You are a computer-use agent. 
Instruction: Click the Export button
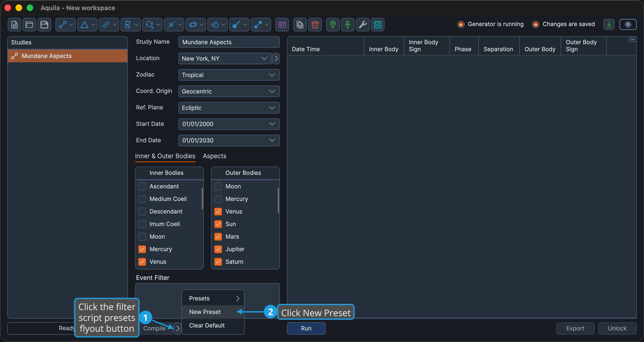point(575,328)
